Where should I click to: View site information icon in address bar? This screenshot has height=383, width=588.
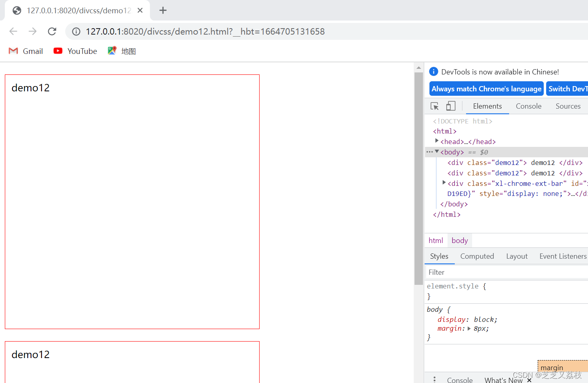click(x=76, y=31)
